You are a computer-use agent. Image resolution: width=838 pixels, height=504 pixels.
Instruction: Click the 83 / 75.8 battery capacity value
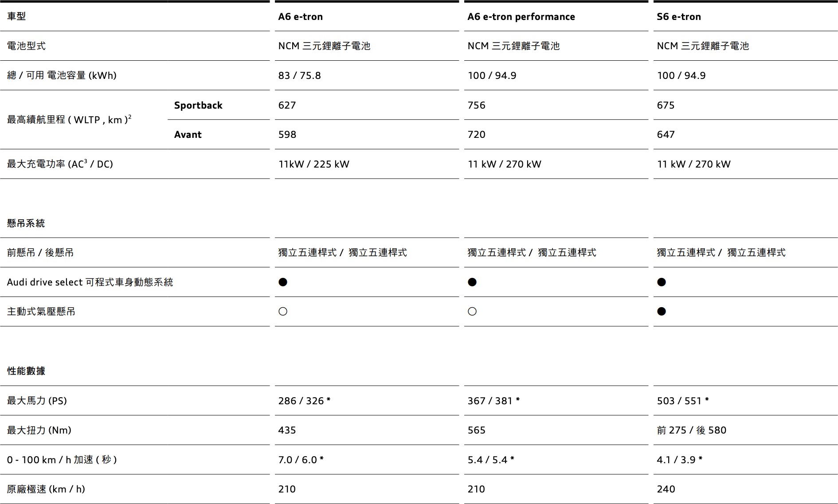coord(300,76)
